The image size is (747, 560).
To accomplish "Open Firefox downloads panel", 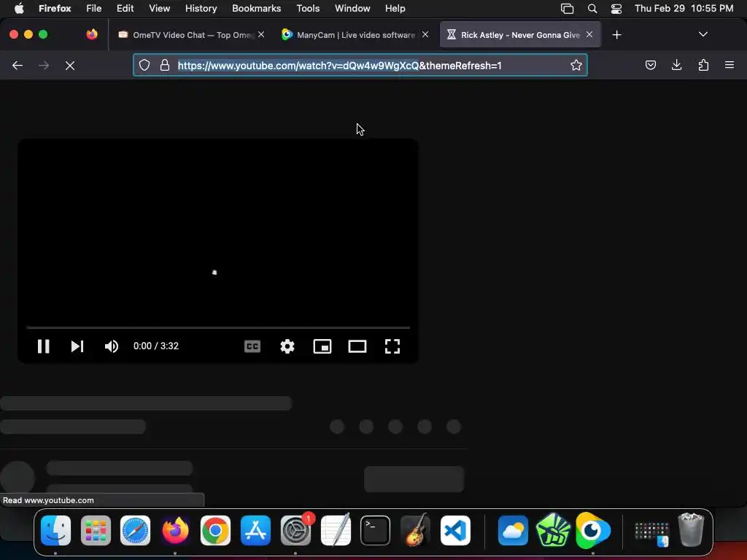I will click(x=676, y=65).
